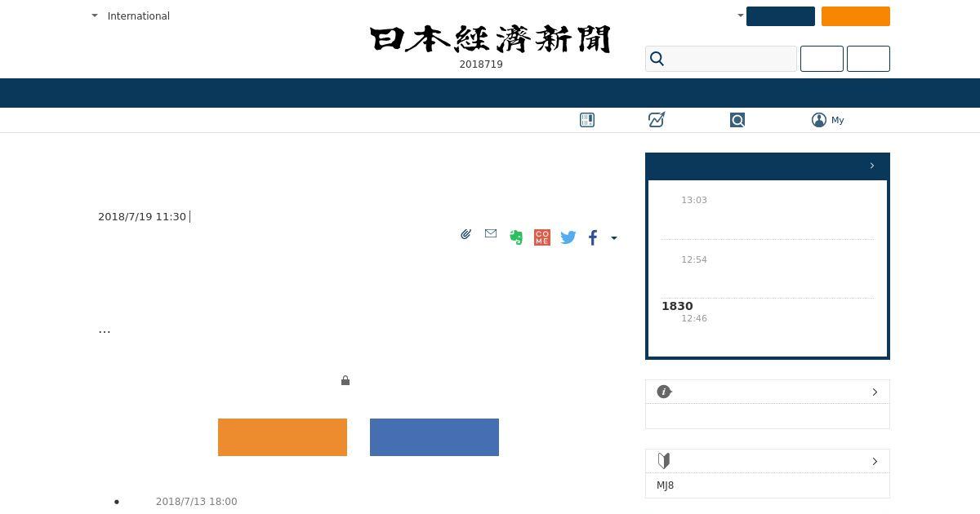Image resolution: width=980 pixels, height=514 pixels.
Task: Share article via the envelope mail icon
Action: pos(491,233)
